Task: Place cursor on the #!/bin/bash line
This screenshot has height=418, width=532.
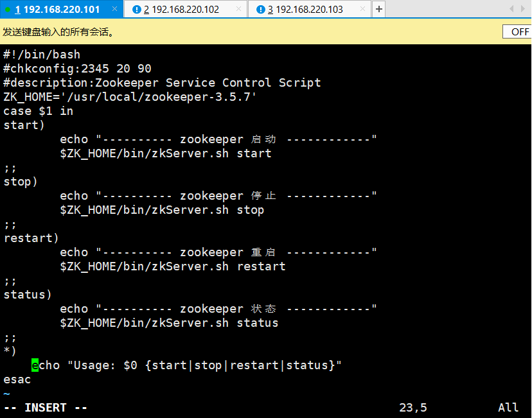Action: pyautogui.click(x=42, y=55)
